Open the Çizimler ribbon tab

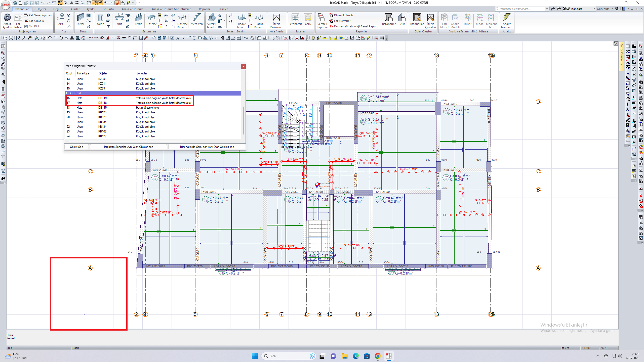click(223, 9)
